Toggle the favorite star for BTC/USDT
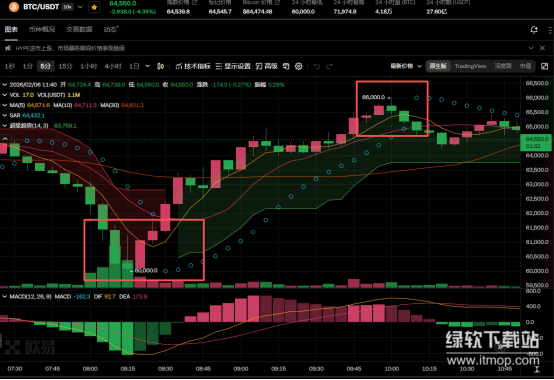The height and width of the screenshot is (380, 554). coord(94,7)
